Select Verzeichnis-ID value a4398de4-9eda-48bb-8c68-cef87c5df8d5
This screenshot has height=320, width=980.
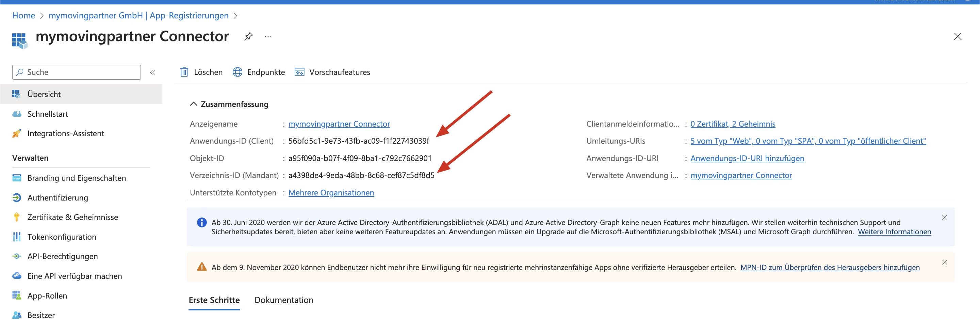pyautogui.click(x=361, y=175)
